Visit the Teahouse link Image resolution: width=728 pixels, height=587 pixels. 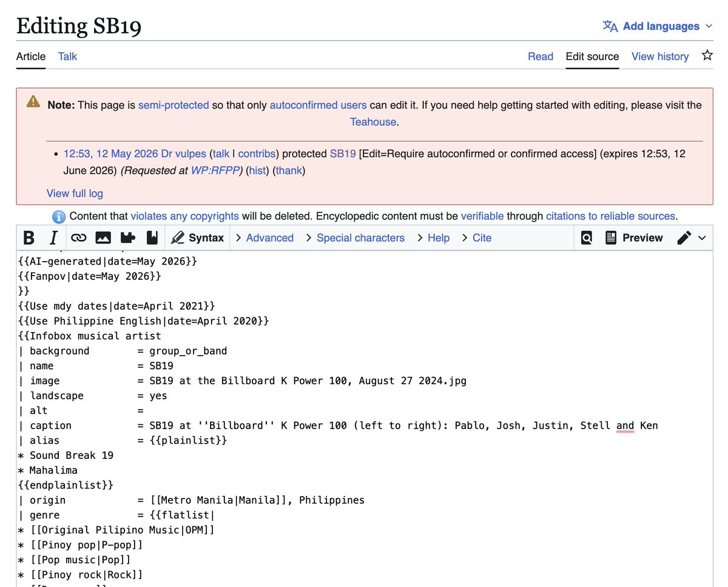pos(373,122)
